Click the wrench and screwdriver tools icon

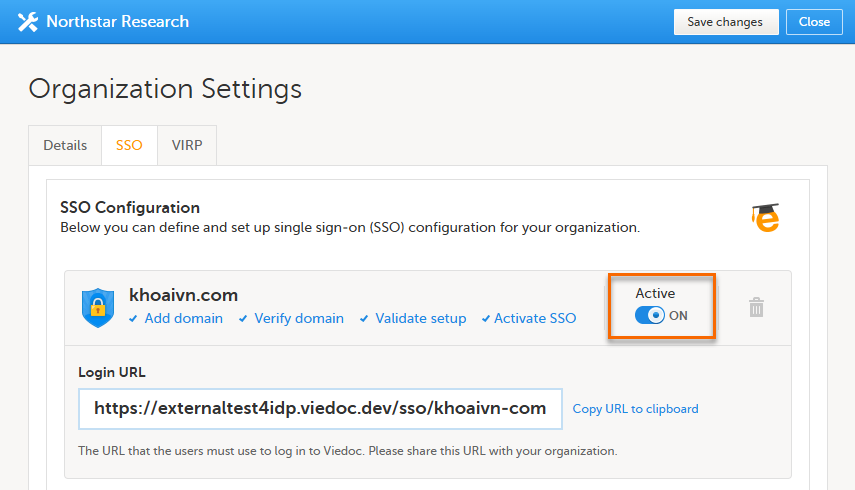click(x=28, y=21)
